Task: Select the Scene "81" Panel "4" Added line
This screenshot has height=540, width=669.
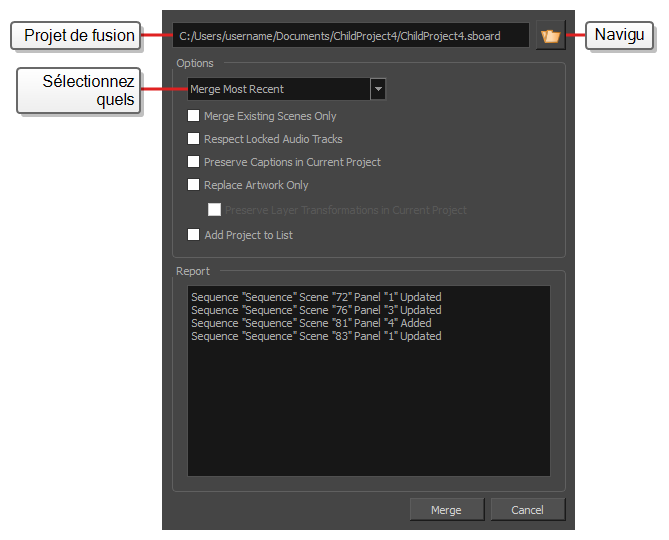Action: point(311,323)
